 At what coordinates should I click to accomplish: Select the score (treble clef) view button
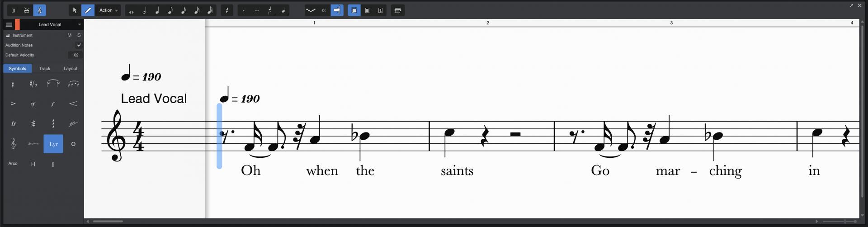40,10
